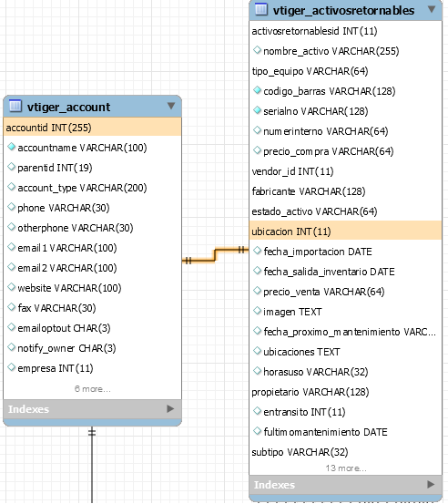The width and height of the screenshot is (448, 504).
Task: Select the fabricante VARCHAR(128) column
Action: [x=345, y=191]
